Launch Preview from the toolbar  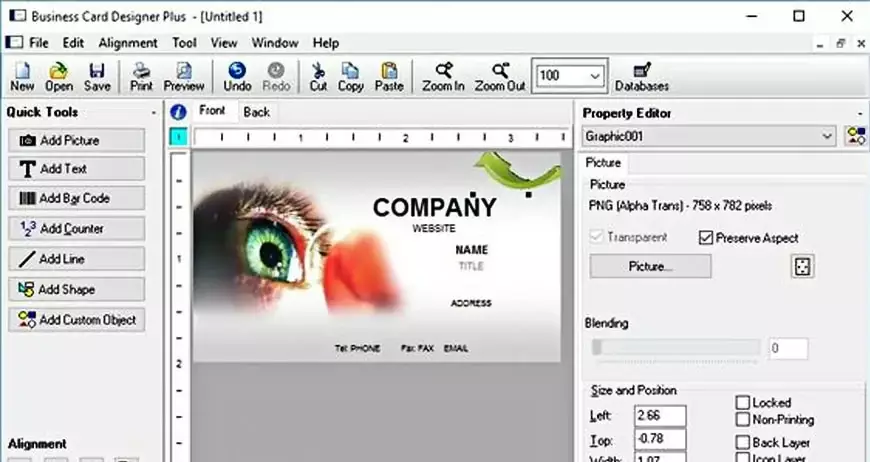[x=184, y=76]
